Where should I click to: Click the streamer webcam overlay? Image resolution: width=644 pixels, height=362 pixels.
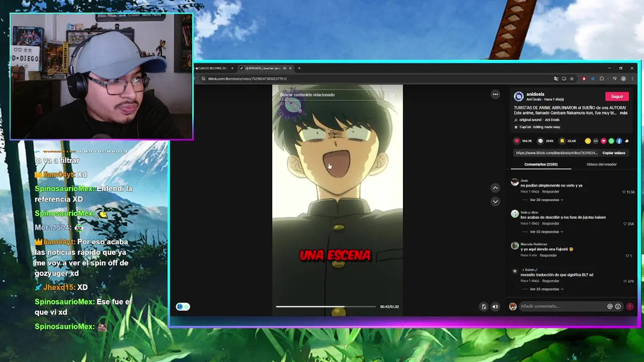click(101, 76)
